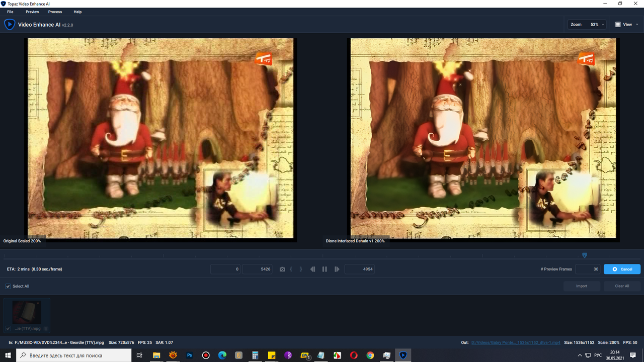Open the Windows Start menu
Image resolution: width=644 pixels, height=362 pixels.
(x=8, y=355)
